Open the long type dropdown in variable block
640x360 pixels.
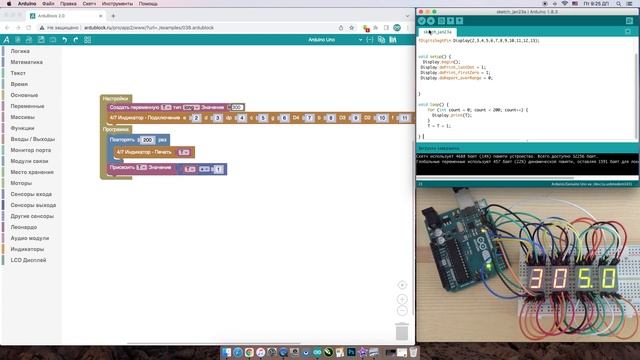pyautogui.click(x=191, y=107)
